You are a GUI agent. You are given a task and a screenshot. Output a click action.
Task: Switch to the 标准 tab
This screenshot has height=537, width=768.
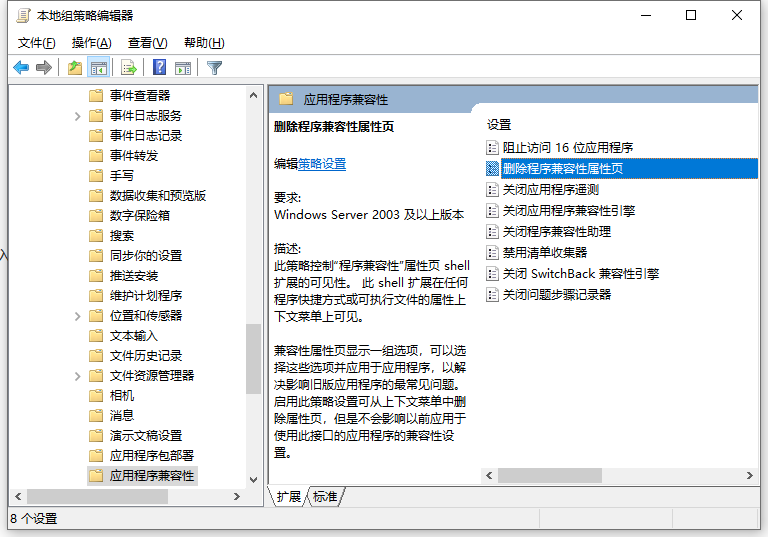325,497
